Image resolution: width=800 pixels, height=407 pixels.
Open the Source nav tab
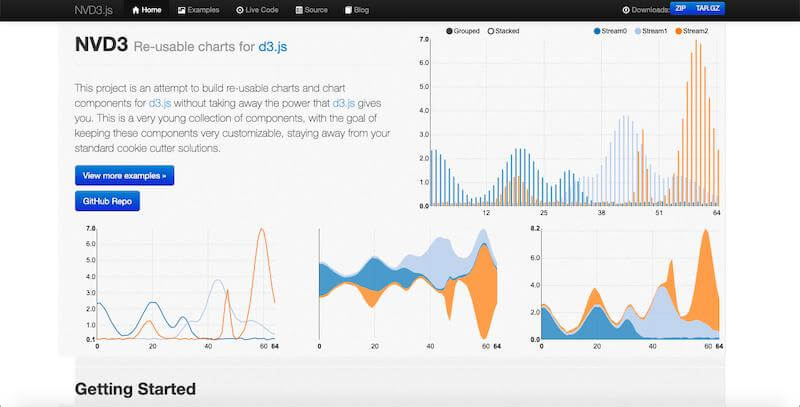[x=312, y=10]
